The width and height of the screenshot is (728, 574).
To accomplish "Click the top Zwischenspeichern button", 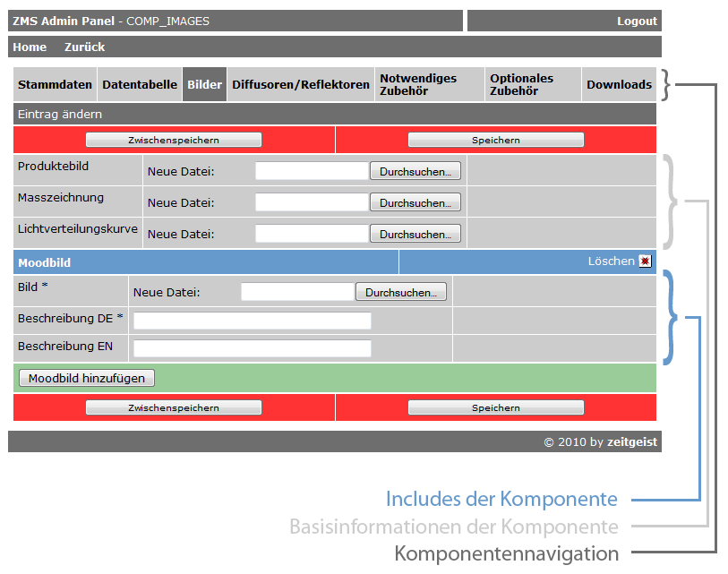I will point(172,139).
